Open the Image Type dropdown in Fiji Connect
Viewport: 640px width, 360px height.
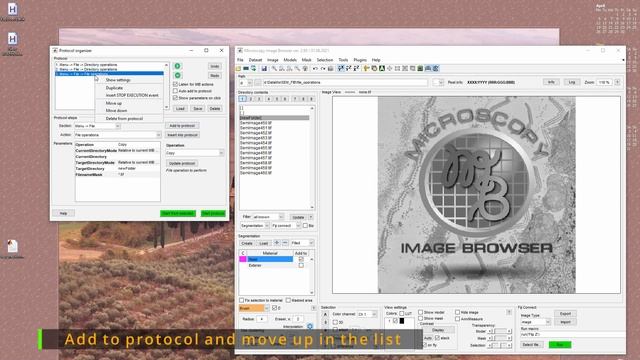click(535, 322)
